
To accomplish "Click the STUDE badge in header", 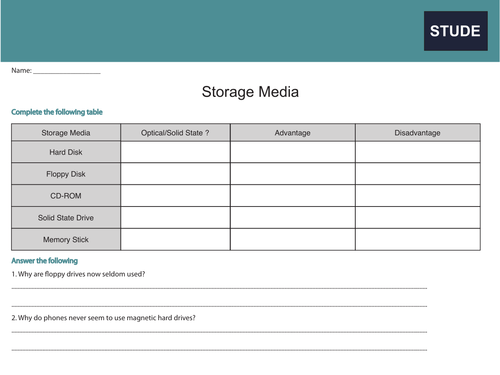I will [456, 31].
